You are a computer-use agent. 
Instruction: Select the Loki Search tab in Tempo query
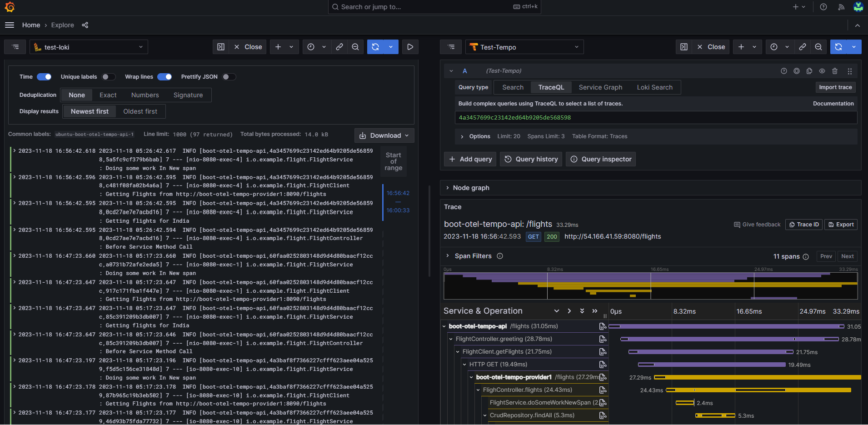655,87
